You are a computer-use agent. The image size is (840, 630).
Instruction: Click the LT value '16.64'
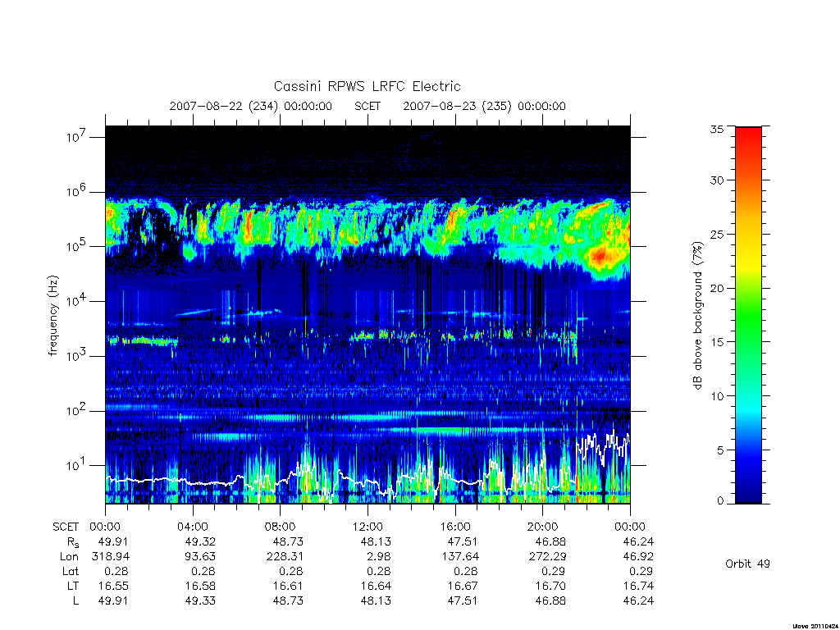point(376,586)
